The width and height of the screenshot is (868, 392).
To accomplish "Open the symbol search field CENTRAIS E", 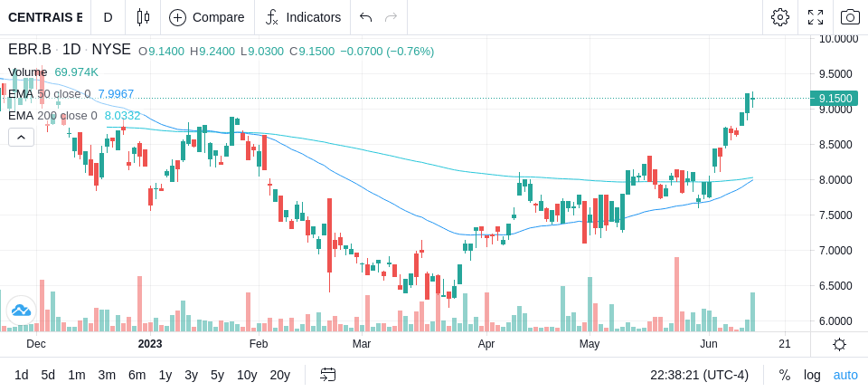I will (x=45, y=17).
